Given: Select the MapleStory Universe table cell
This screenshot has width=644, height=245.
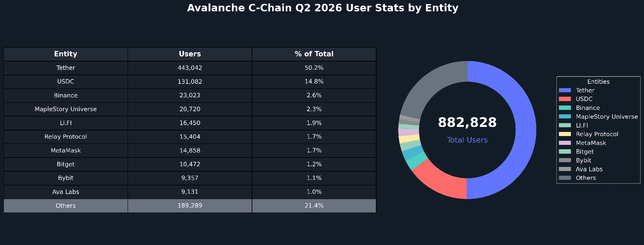Looking at the screenshot, I should coord(66,109).
